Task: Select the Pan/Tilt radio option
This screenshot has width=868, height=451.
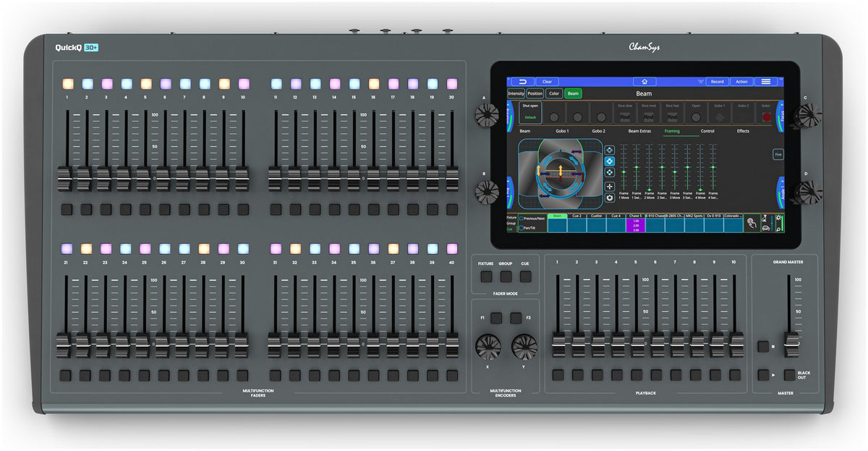Action: pos(527,228)
